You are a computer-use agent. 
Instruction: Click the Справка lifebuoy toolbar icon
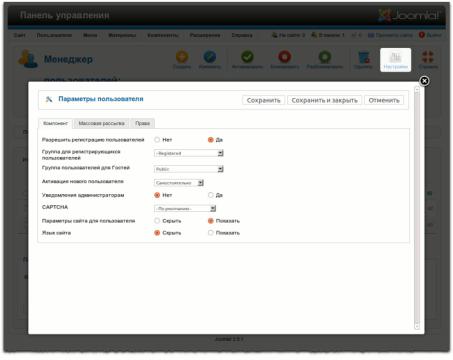click(x=428, y=59)
